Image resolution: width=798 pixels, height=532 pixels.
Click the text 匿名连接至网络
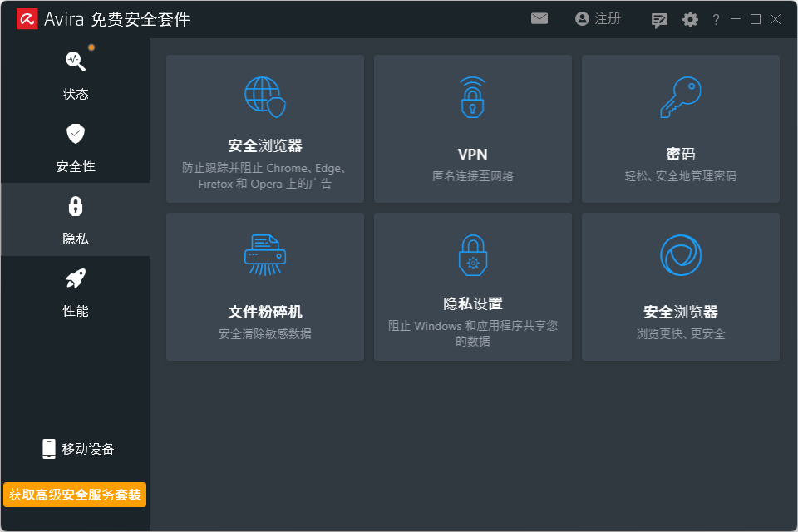point(473,176)
